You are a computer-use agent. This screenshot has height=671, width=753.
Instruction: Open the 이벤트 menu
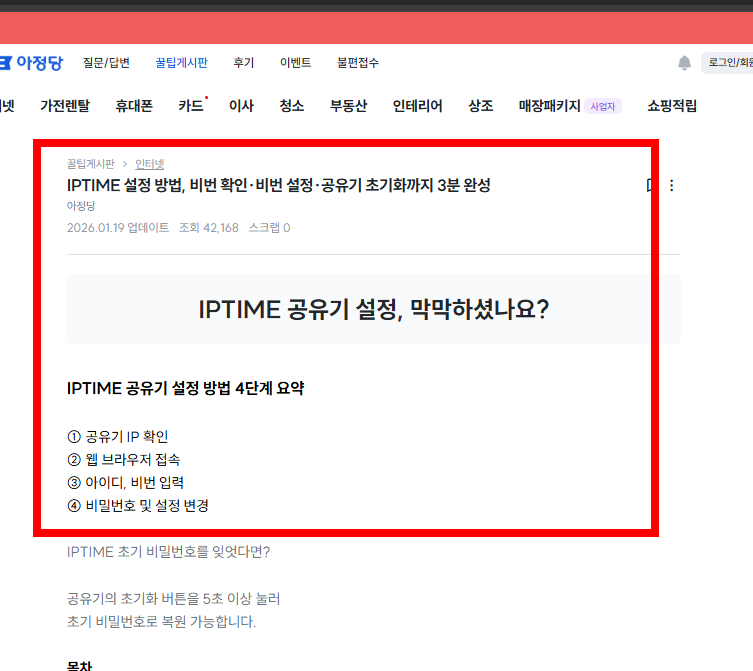point(295,62)
